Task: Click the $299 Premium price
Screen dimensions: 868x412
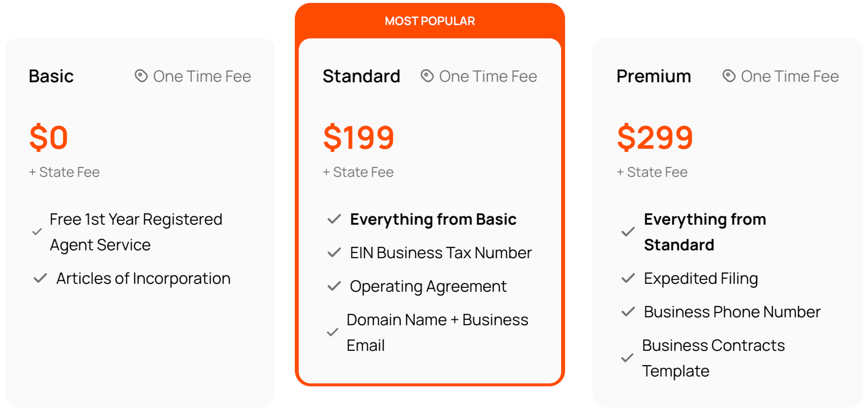Action: click(655, 138)
